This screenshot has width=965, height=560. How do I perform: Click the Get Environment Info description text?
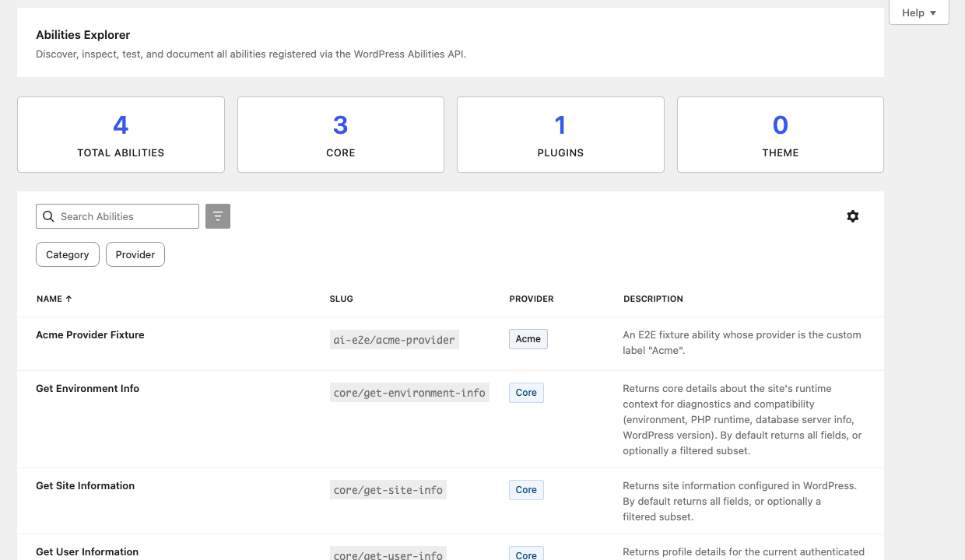coord(742,419)
